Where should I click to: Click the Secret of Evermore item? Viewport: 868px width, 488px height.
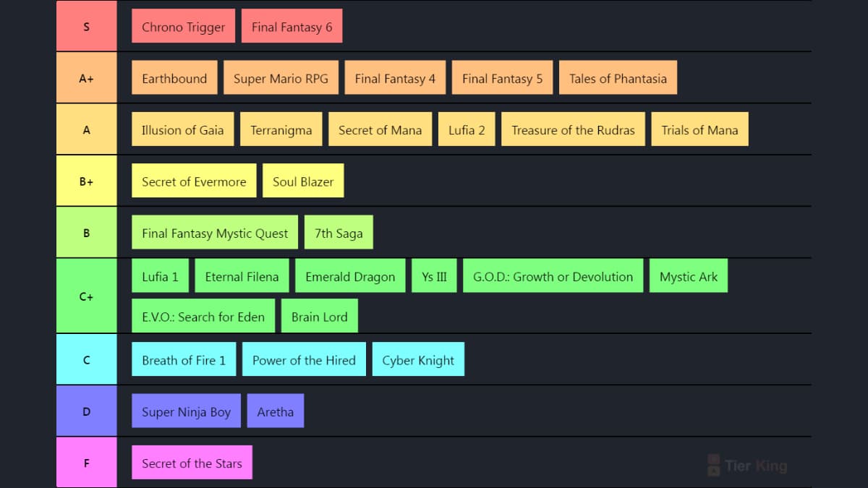pos(194,181)
